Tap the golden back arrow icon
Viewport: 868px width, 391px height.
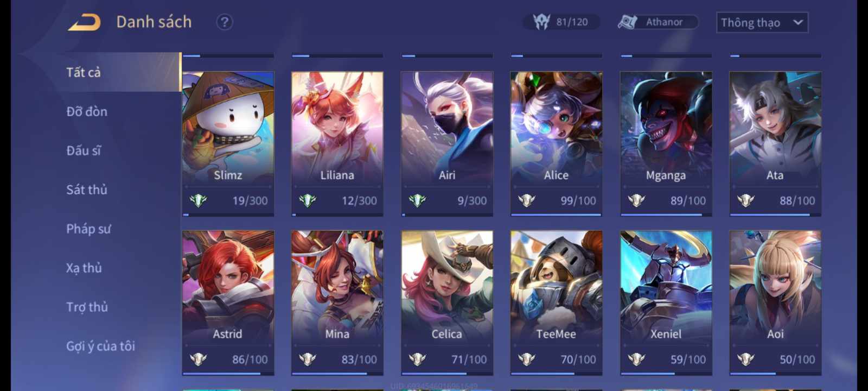point(84,22)
